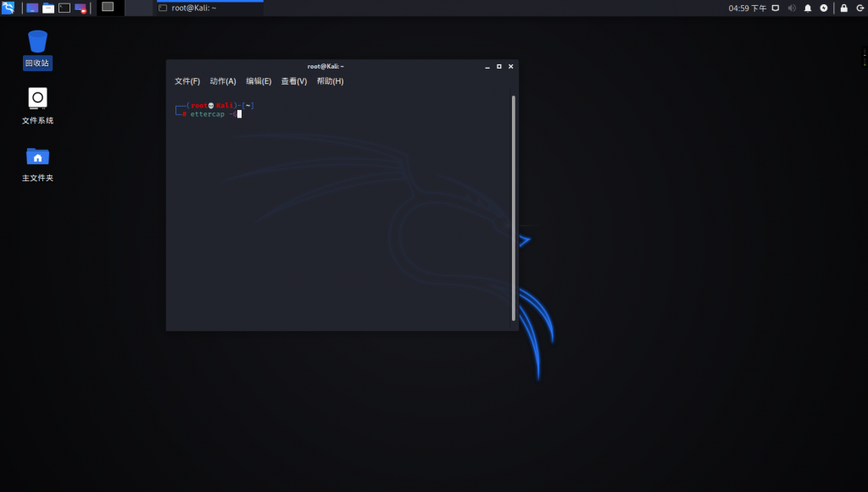Image resolution: width=868 pixels, height=492 pixels.
Task: Close the root@Kali terminal window
Action: coord(511,66)
